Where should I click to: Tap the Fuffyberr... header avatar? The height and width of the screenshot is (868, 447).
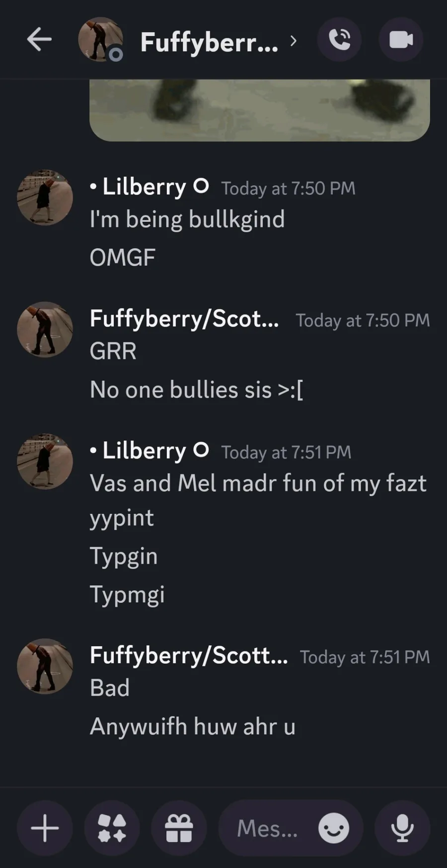click(101, 40)
